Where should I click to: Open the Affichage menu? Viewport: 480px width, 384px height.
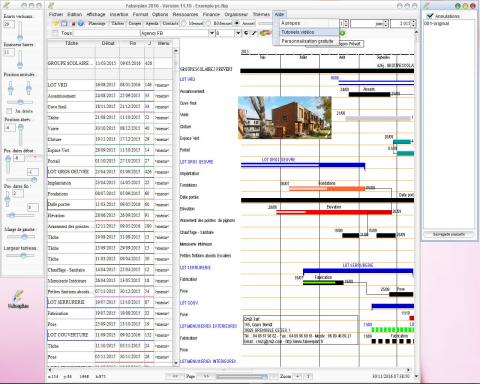(96, 14)
